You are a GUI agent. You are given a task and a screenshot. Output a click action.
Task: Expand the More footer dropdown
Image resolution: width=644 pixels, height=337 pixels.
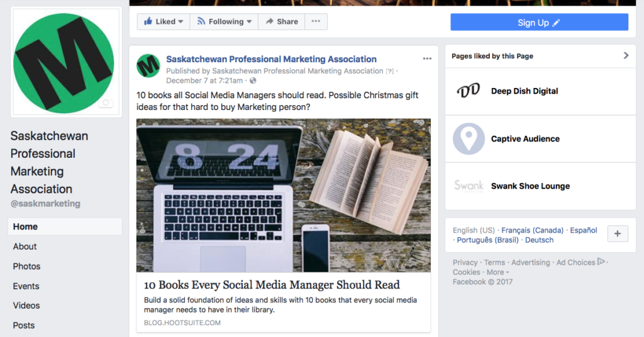coord(498,272)
